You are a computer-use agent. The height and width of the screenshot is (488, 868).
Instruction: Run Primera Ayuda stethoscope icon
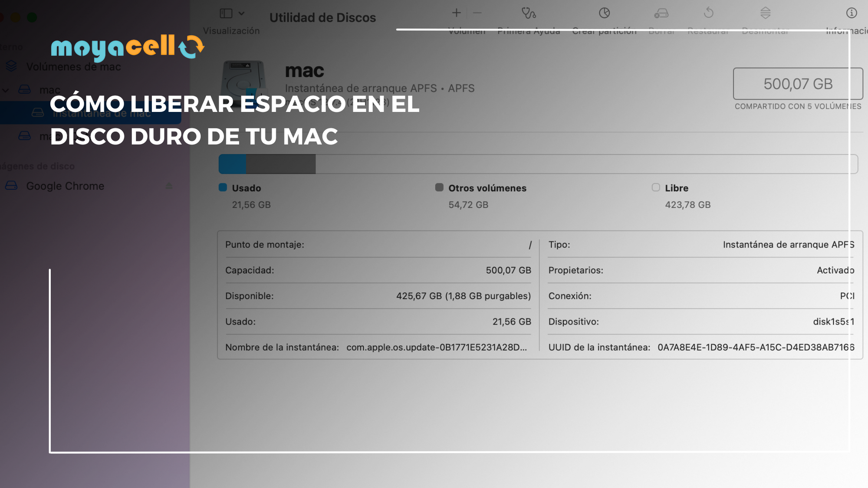coord(529,13)
